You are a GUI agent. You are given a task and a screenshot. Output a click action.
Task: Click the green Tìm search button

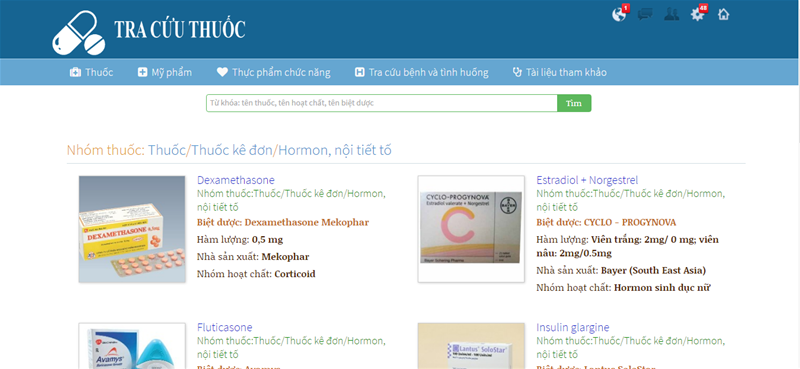click(x=574, y=103)
